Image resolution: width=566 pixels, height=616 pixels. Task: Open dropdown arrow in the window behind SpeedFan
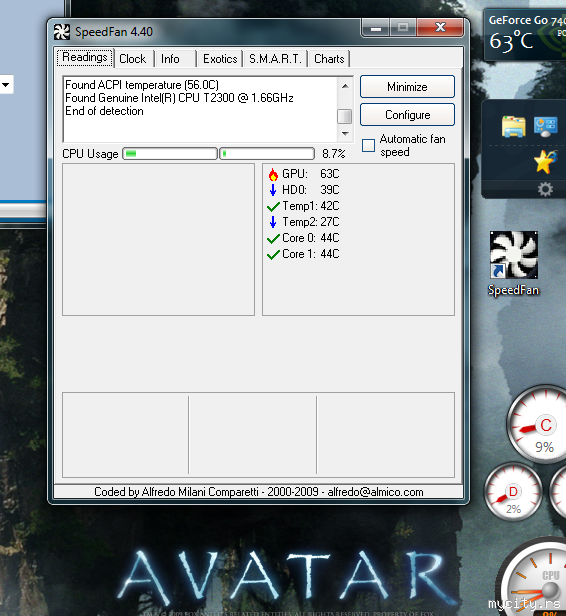(5, 84)
